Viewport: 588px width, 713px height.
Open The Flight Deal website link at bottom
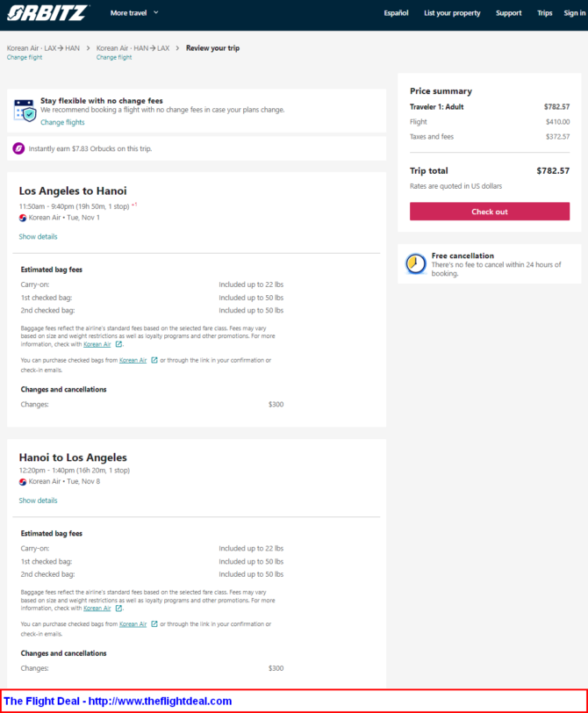click(118, 701)
